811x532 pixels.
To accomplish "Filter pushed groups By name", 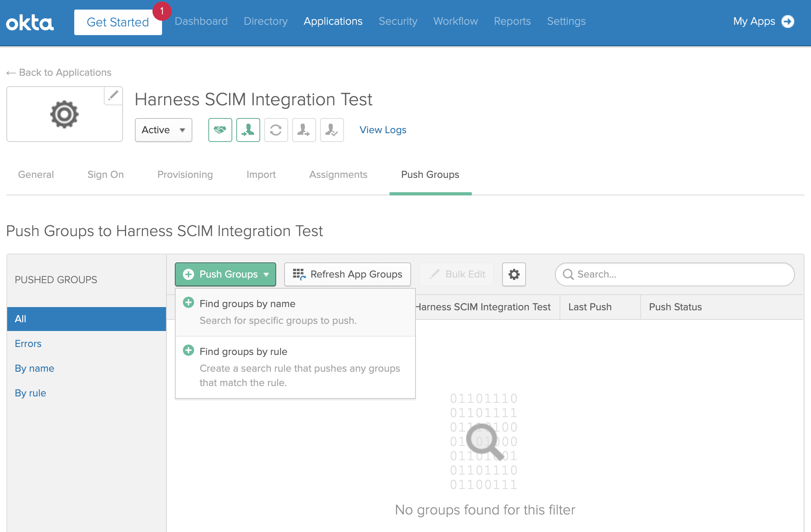I will click(x=34, y=368).
